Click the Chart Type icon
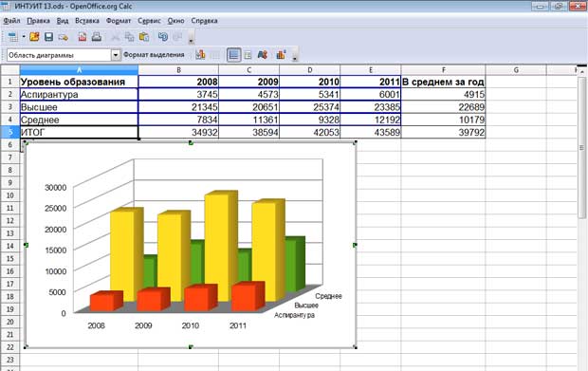Screen dimensions: 588x371 click(200, 55)
